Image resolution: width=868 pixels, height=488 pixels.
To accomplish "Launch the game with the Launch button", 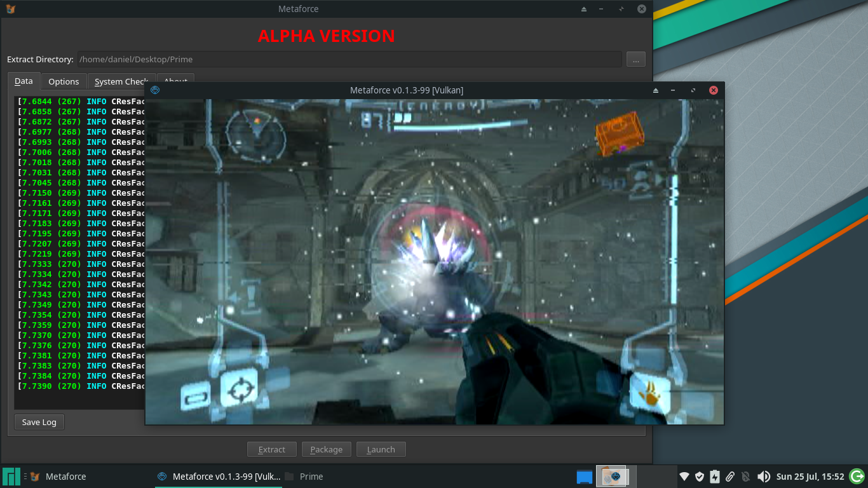I will point(381,449).
